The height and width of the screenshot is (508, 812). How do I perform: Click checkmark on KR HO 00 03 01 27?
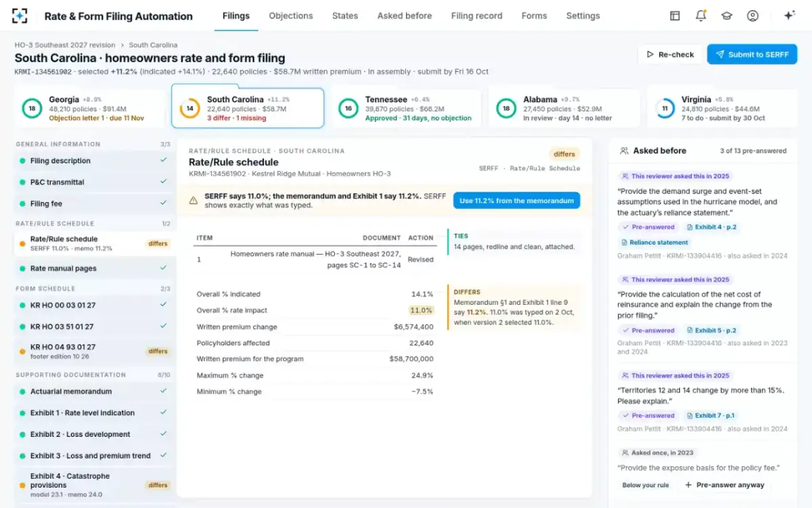tap(163, 305)
